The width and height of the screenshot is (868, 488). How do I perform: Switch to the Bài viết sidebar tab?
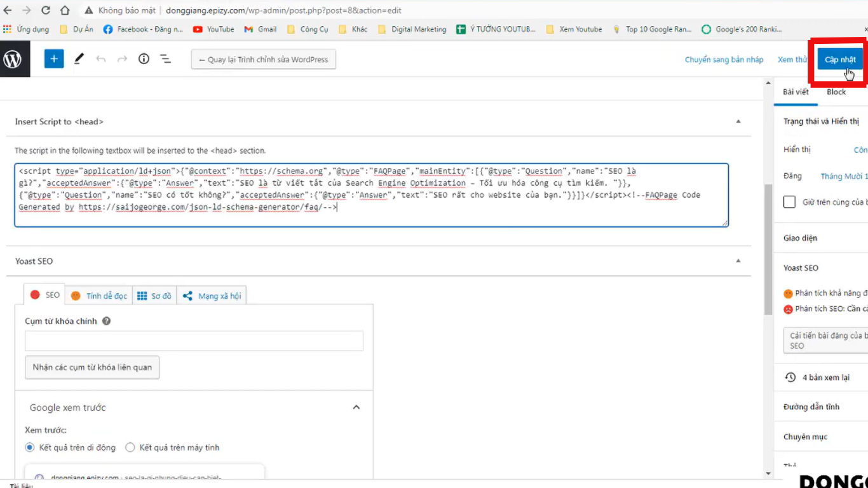796,92
